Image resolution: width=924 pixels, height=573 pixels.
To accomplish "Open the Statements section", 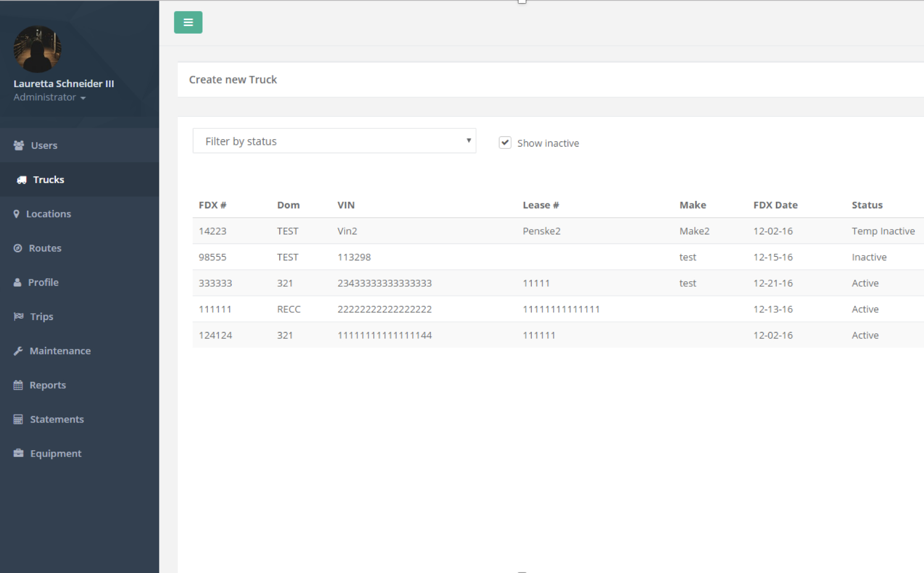I will pos(57,419).
